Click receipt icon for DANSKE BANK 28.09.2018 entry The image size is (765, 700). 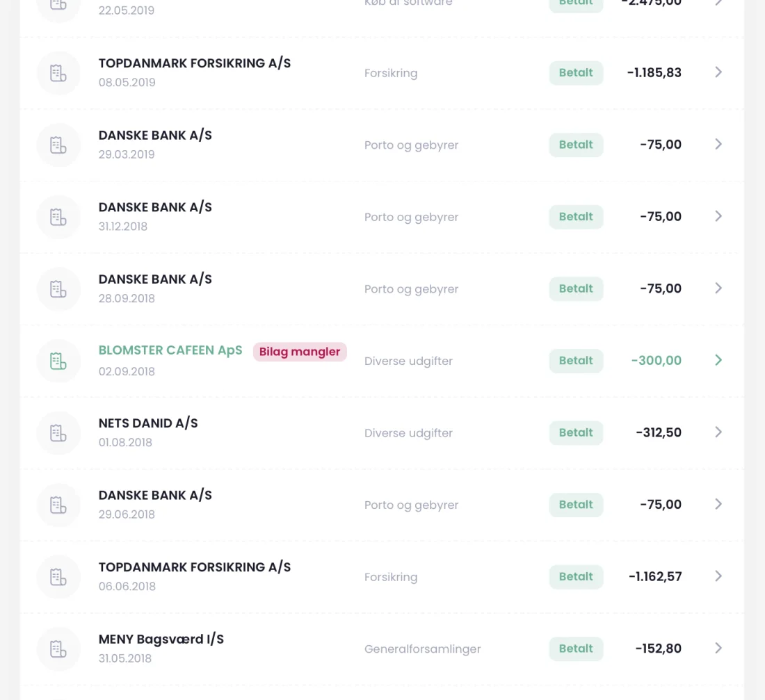(58, 289)
